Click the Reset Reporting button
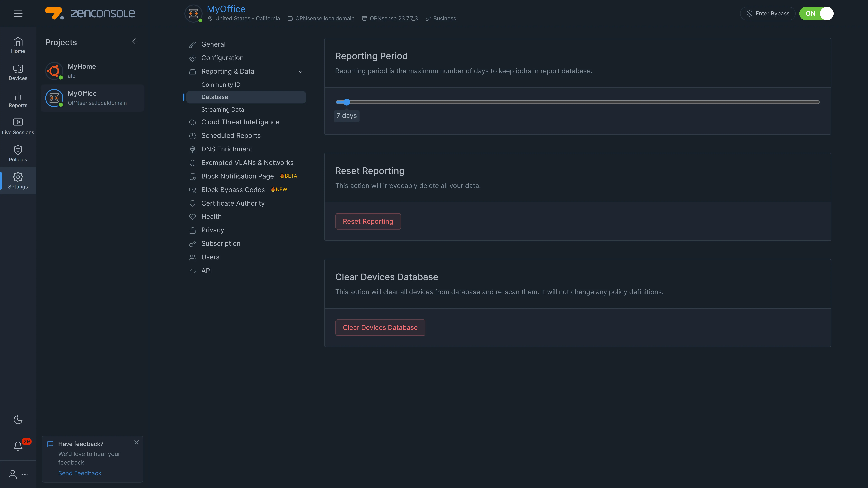Screen dimensions: 868x488 pyautogui.click(x=368, y=221)
